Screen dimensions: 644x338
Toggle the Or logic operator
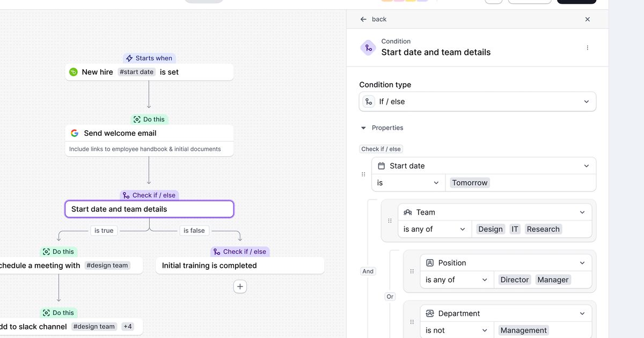(x=390, y=297)
